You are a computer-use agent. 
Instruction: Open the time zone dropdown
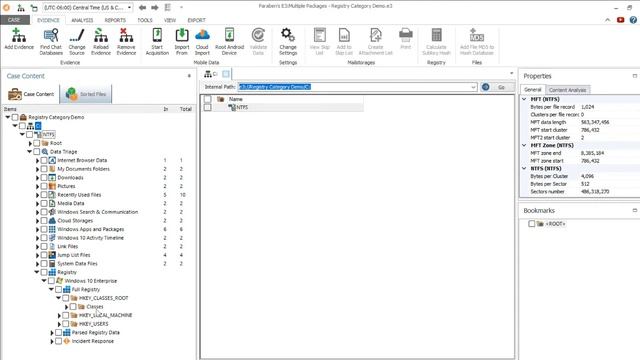tap(129, 7)
